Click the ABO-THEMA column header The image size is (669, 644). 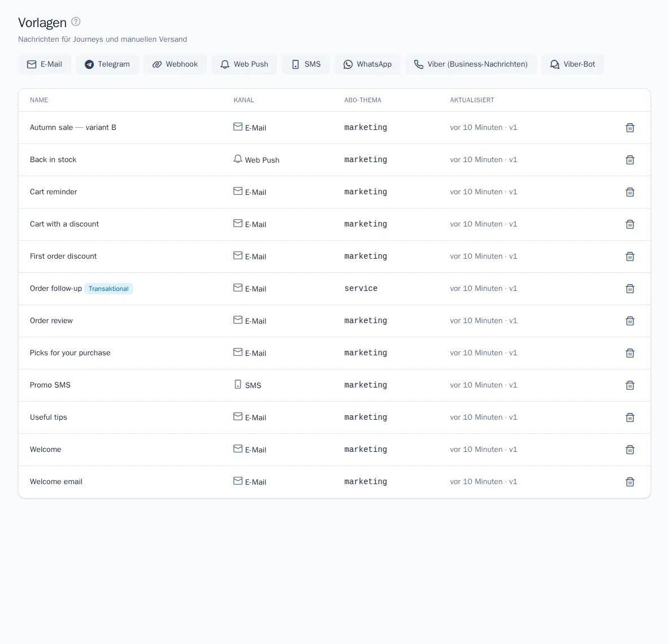(363, 100)
